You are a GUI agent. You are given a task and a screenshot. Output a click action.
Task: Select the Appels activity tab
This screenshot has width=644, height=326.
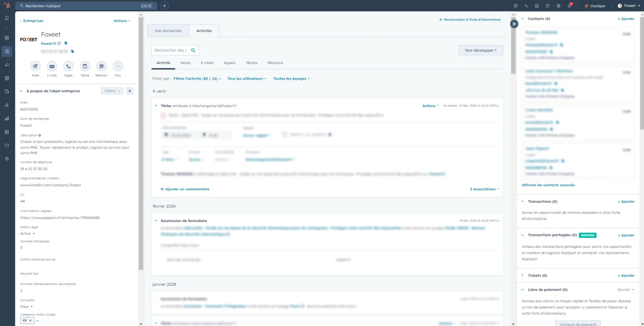[x=229, y=63]
